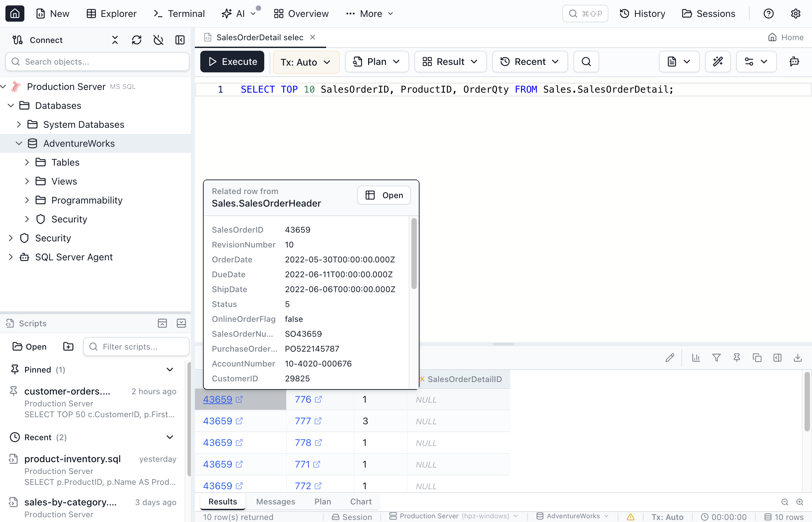Open the Terminal
Screen dimensions: 812x522
(x=179, y=14)
